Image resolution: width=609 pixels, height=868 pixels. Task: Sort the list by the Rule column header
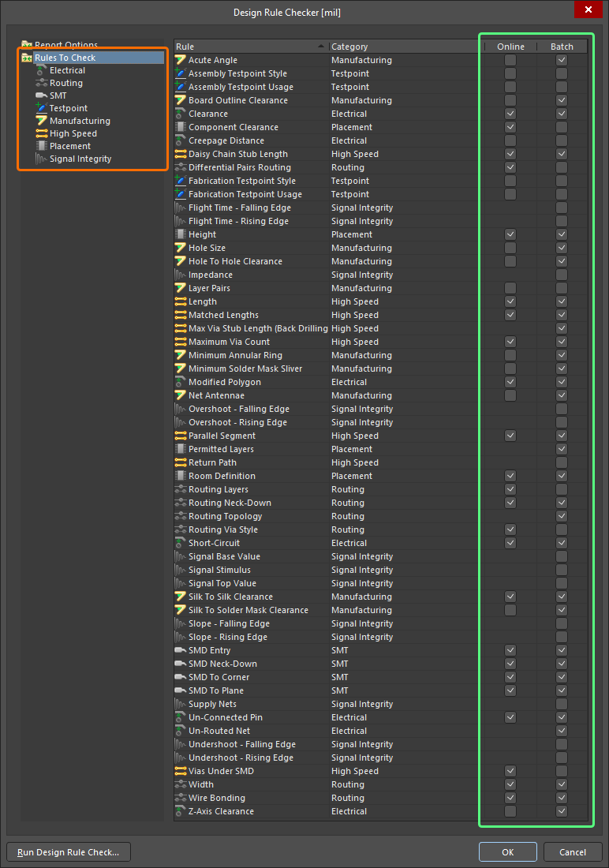pyautogui.click(x=252, y=47)
